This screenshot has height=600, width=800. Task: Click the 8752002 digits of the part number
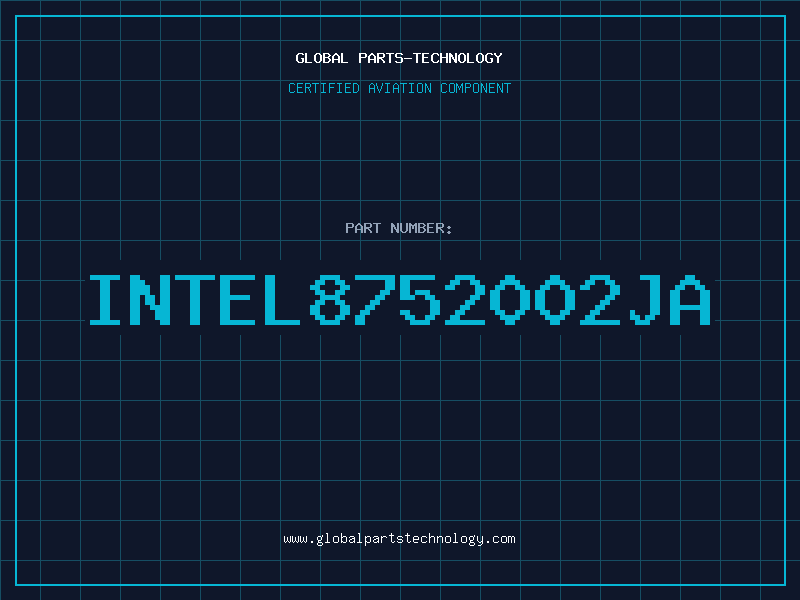click(x=465, y=300)
